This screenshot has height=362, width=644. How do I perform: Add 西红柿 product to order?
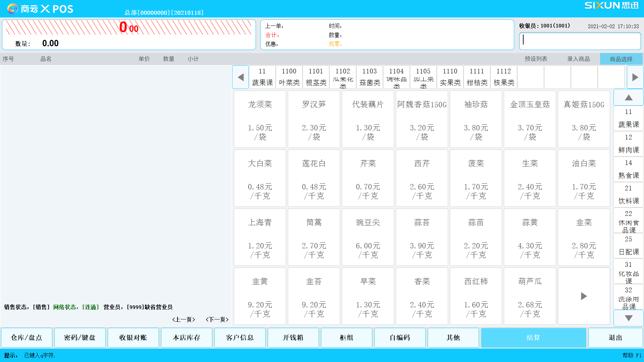coord(476,296)
